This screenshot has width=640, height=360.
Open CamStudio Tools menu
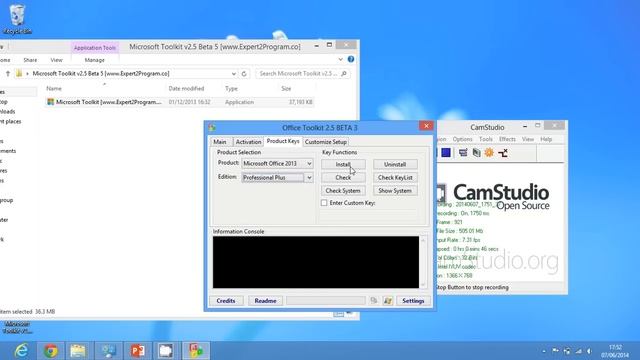coord(486,139)
